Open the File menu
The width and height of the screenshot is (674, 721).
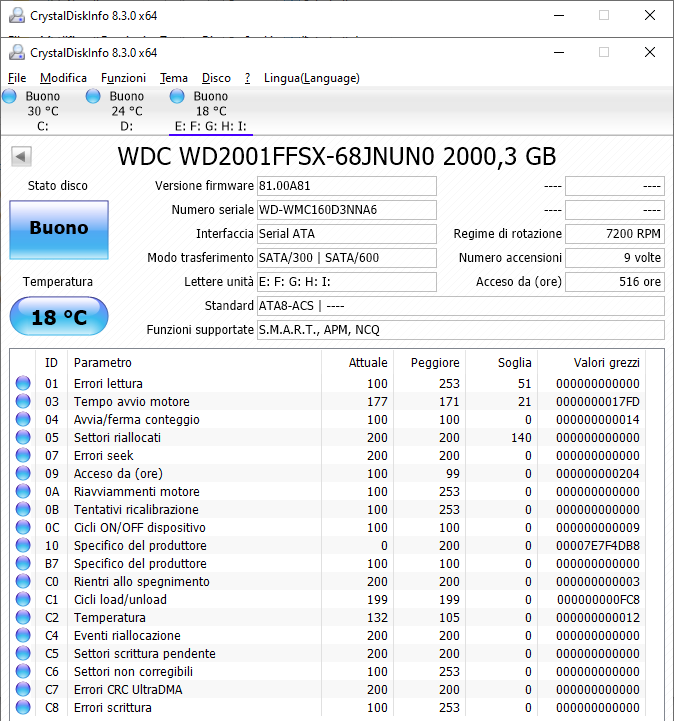click(17, 78)
